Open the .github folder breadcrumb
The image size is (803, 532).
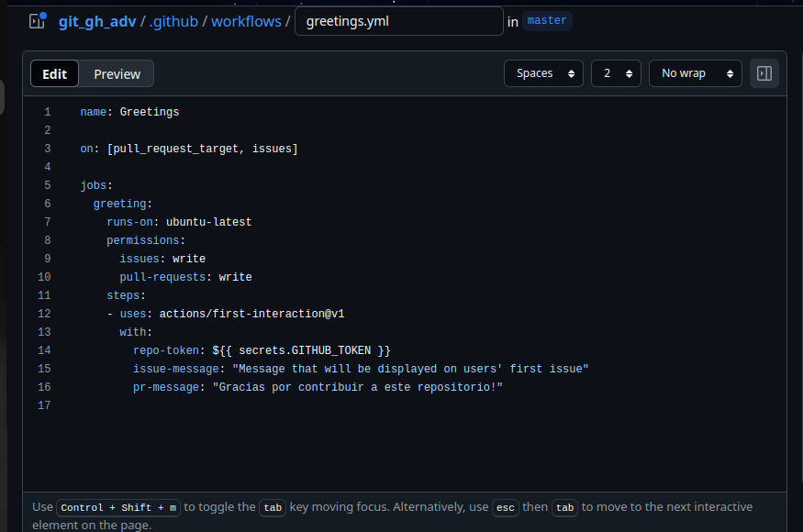click(173, 21)
